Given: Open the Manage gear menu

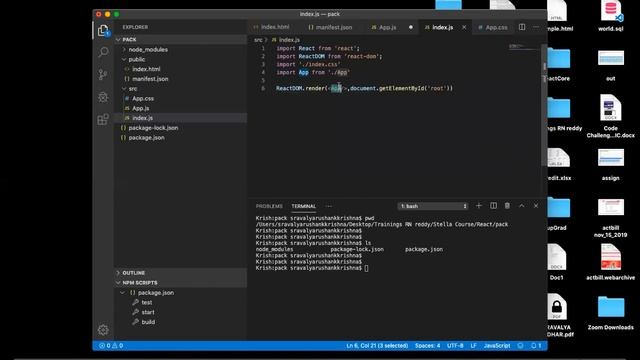Looking at the screenshot, I should (103, 330).
